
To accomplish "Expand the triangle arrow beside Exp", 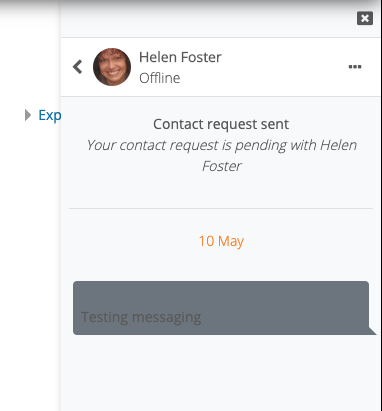I will tap(28, 115).
